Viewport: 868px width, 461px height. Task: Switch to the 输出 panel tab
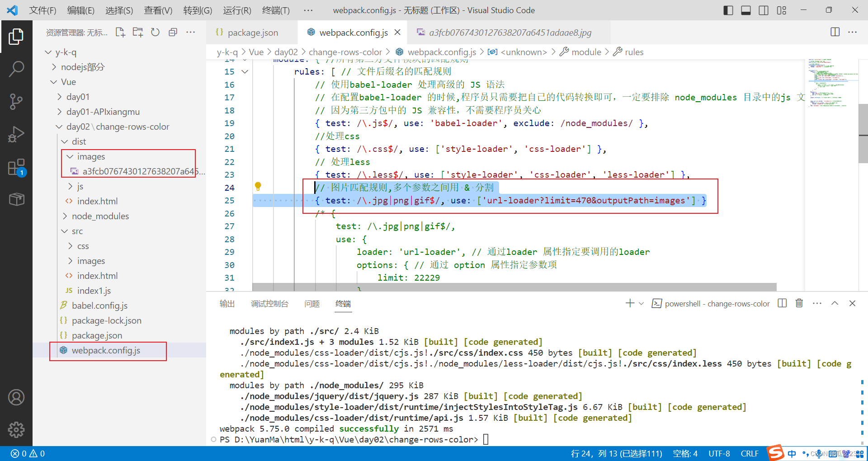pos(227,304)
